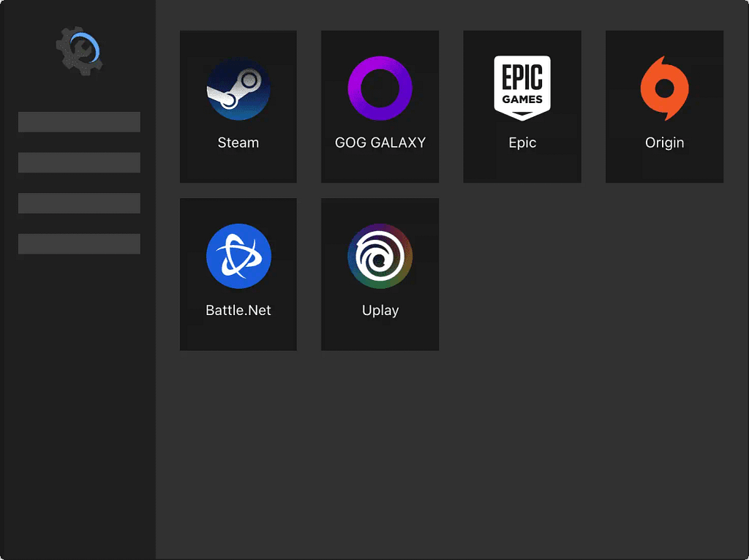Click the blue Battle.Net icon
The width and height of the screenshot is (749, 560).
pyautogui.click(x=238, y=256)
